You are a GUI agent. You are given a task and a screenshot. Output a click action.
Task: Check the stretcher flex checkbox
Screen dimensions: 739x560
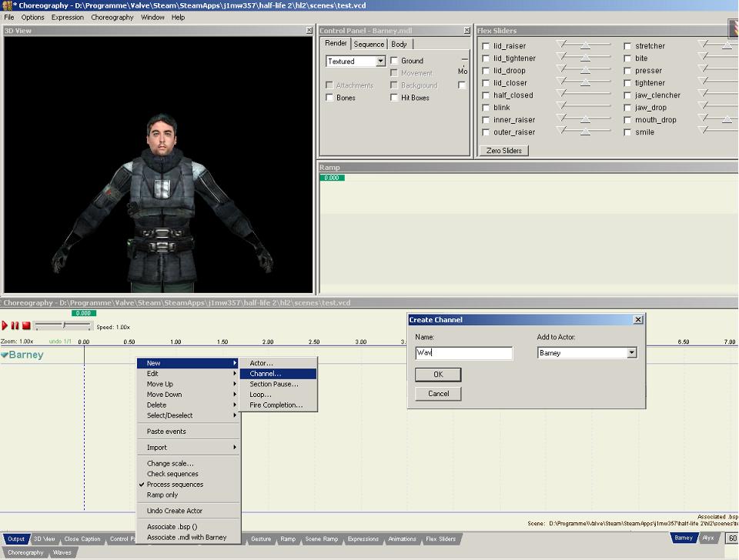click(x=627, y=46)
